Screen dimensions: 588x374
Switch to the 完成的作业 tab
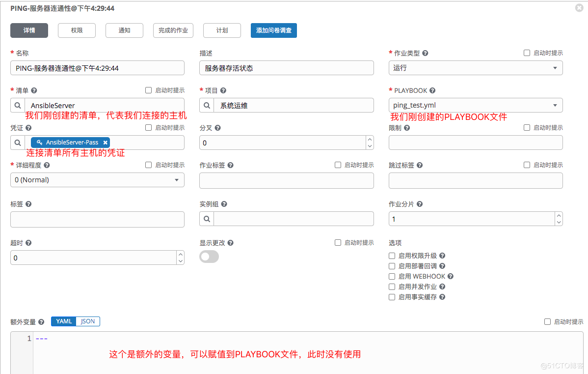173,30
